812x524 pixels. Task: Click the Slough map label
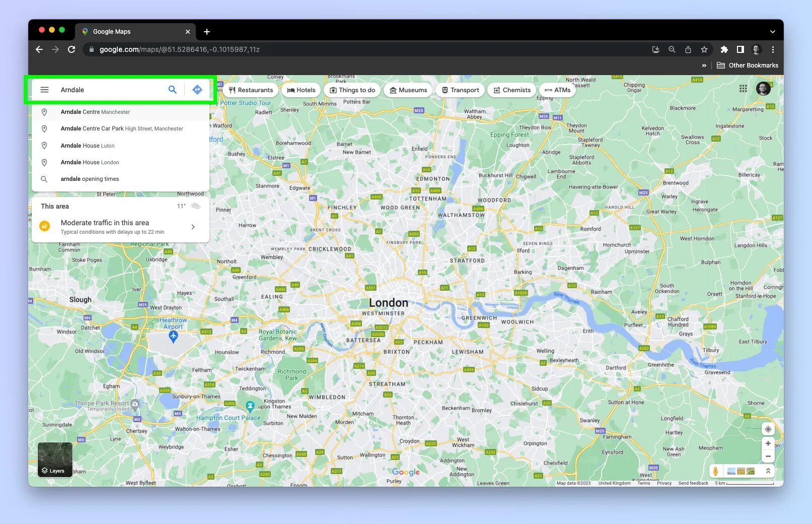tap(81, 299)
